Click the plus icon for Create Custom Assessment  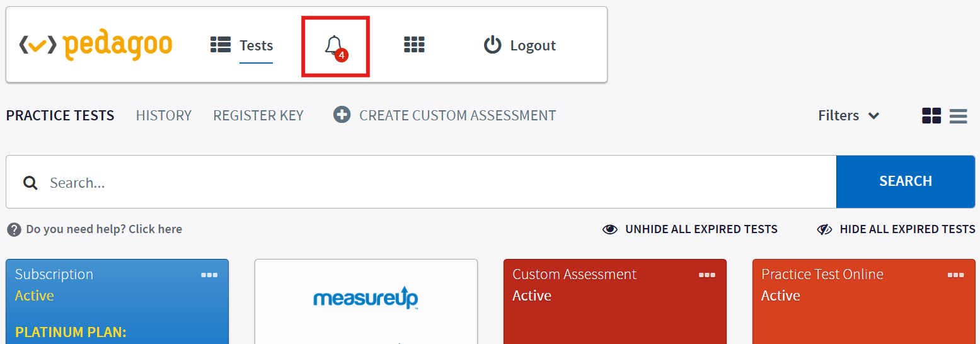342,115
